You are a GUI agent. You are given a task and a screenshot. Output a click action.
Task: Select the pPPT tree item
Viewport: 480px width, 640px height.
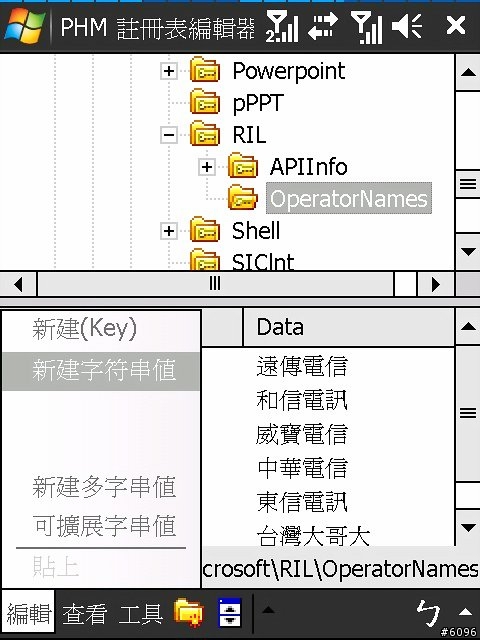click(x=258, y=103)
